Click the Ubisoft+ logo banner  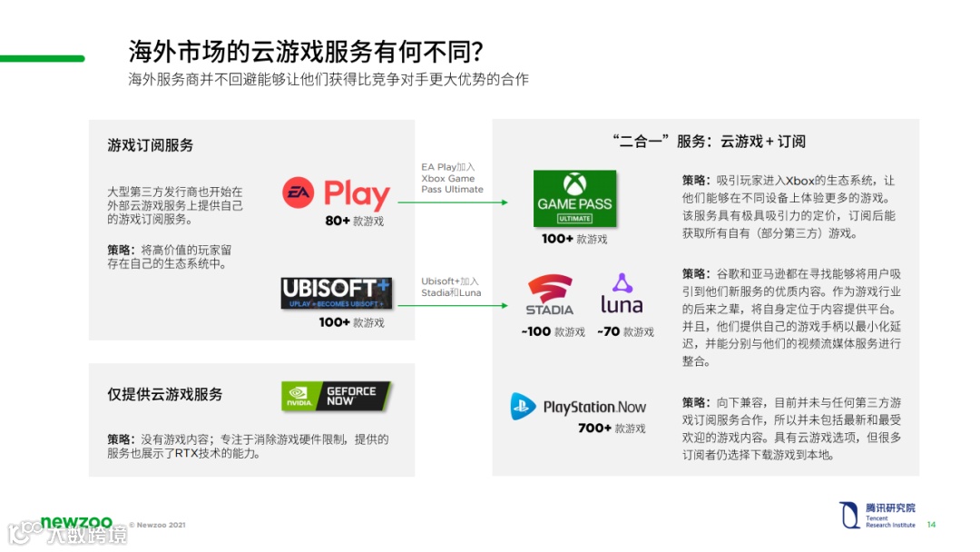pos(337,293)
